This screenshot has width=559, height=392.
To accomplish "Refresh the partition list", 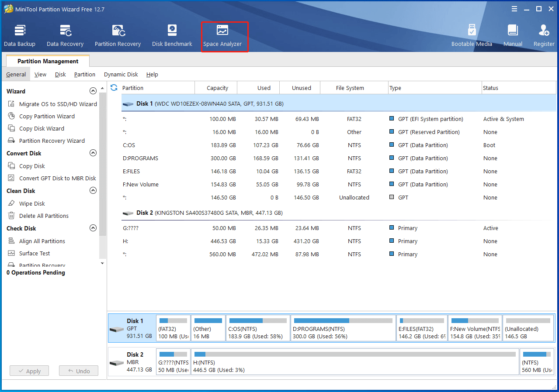I will coord(114,88).
